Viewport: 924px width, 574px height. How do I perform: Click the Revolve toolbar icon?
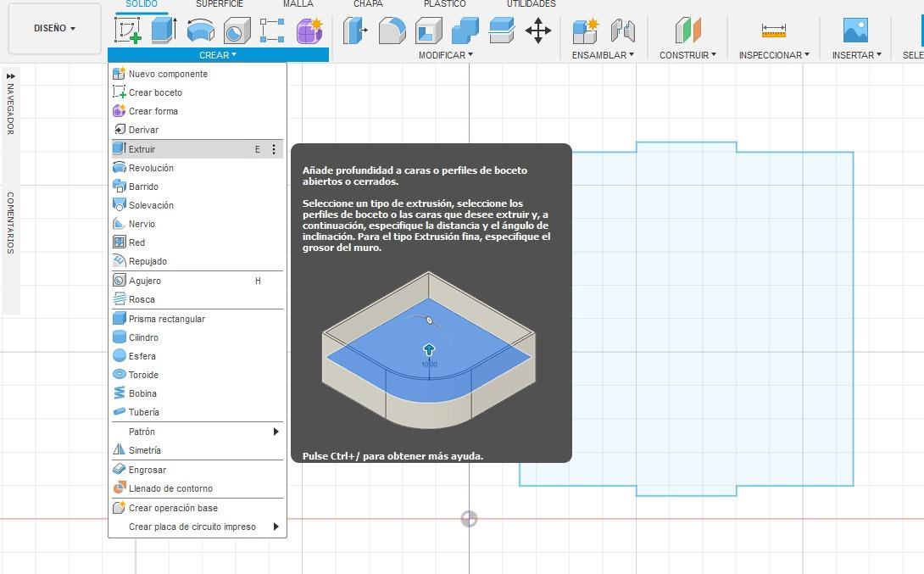(x=200, y=30)
